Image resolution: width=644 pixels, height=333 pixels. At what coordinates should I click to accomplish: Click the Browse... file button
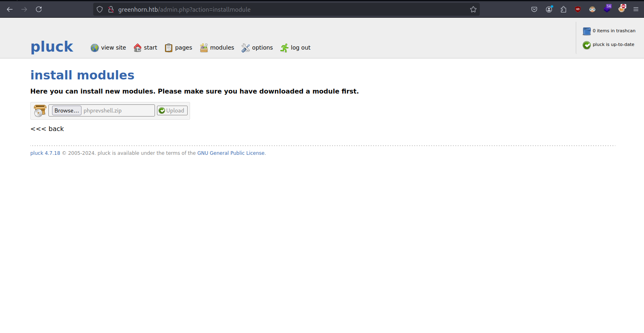(x=67, y=110)
